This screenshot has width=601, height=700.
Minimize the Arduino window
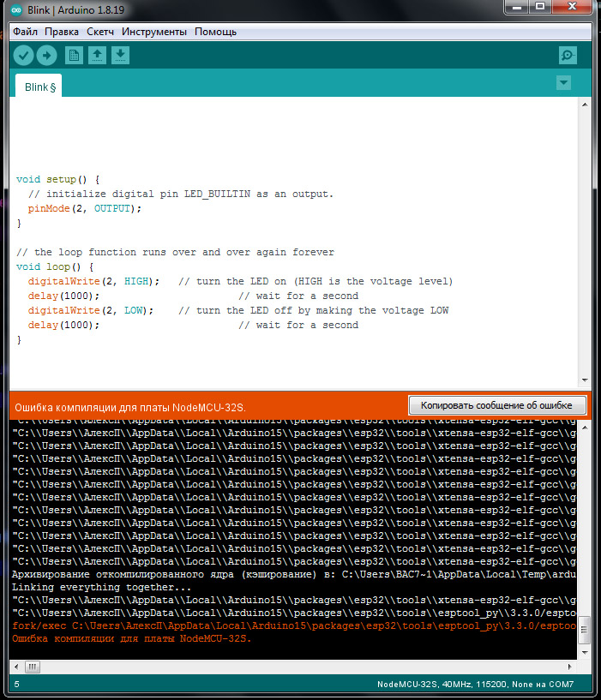click(x=517, y=7)
